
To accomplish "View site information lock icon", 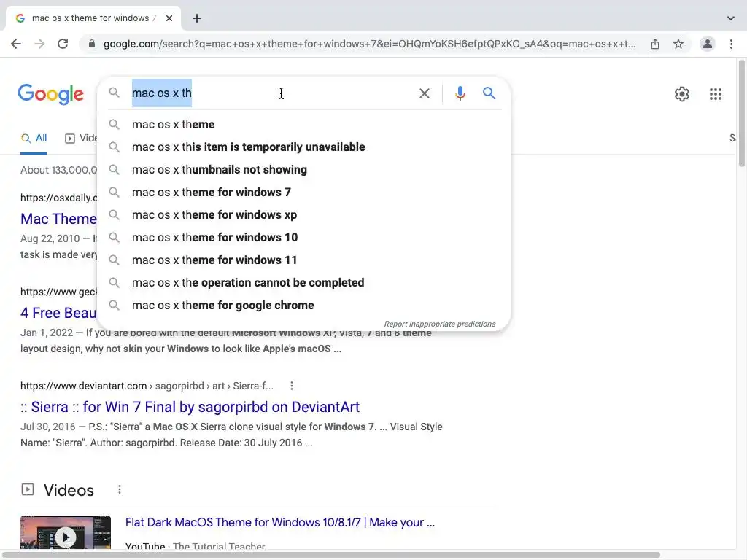I will point(92,44).
